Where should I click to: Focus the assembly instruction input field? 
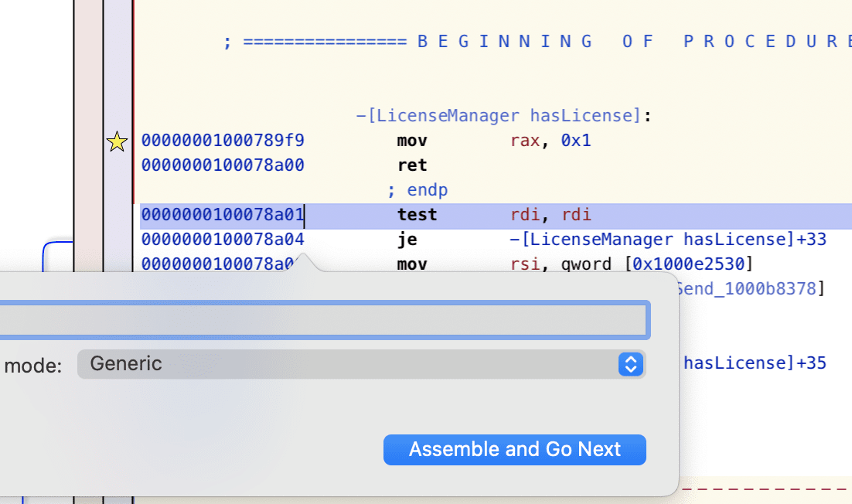tap(325, 320)
